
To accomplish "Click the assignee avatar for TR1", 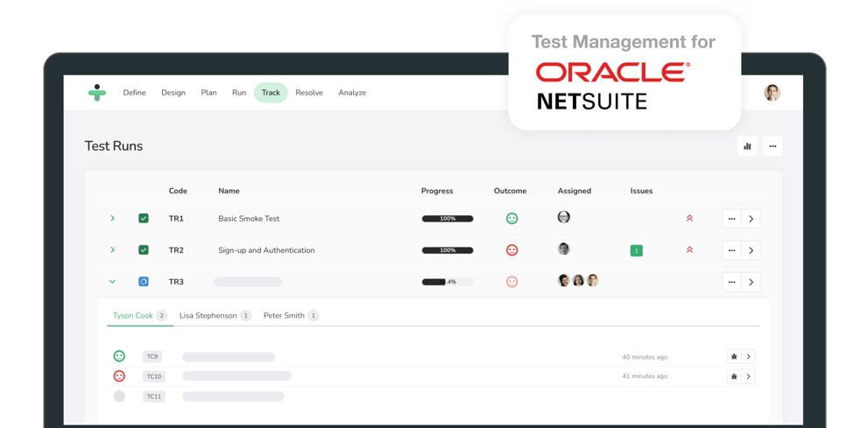I will pyautogui.click(x=563, y=217).
